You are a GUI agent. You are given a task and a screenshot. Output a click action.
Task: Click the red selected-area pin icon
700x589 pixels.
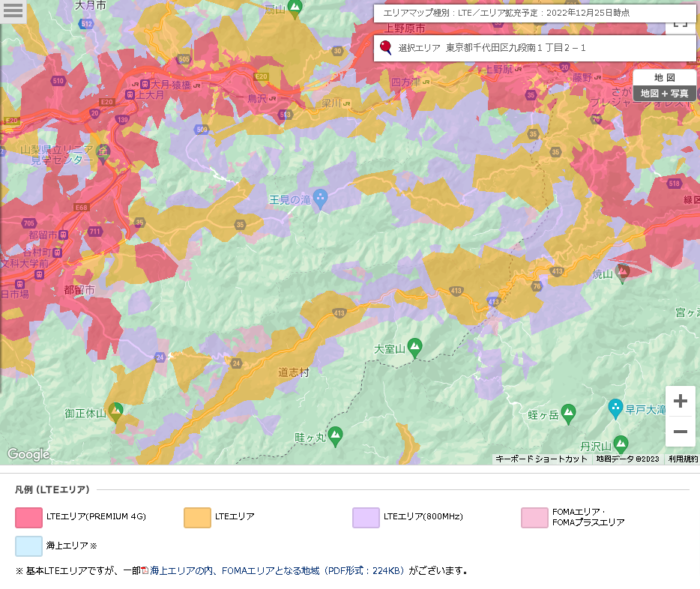pyautogui.click(x=385, y=47)
